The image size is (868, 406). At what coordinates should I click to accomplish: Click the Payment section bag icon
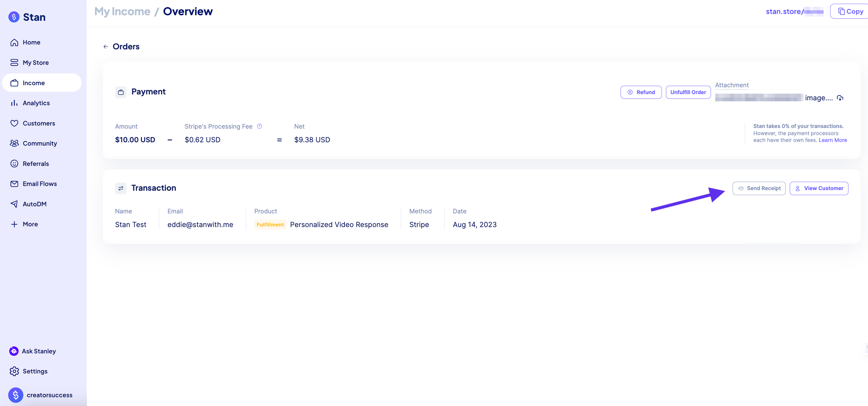point(121,92)
